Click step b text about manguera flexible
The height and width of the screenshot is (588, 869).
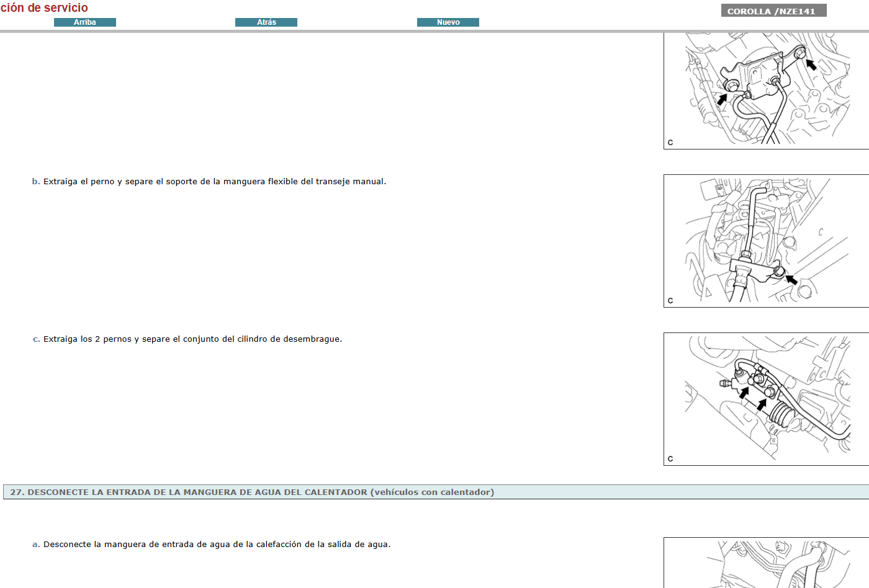tap(214, 182)
